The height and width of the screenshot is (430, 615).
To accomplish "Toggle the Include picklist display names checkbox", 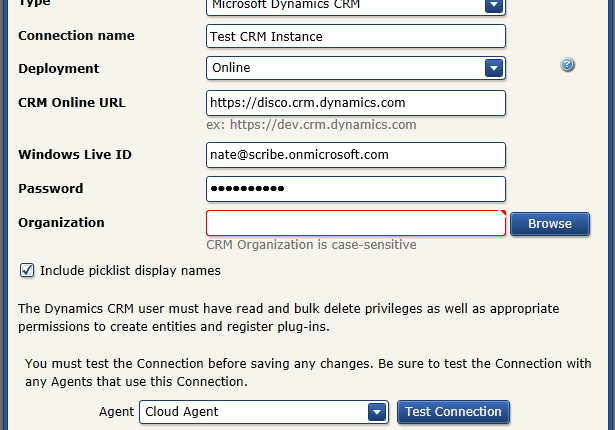I will (x=27, y=270).
